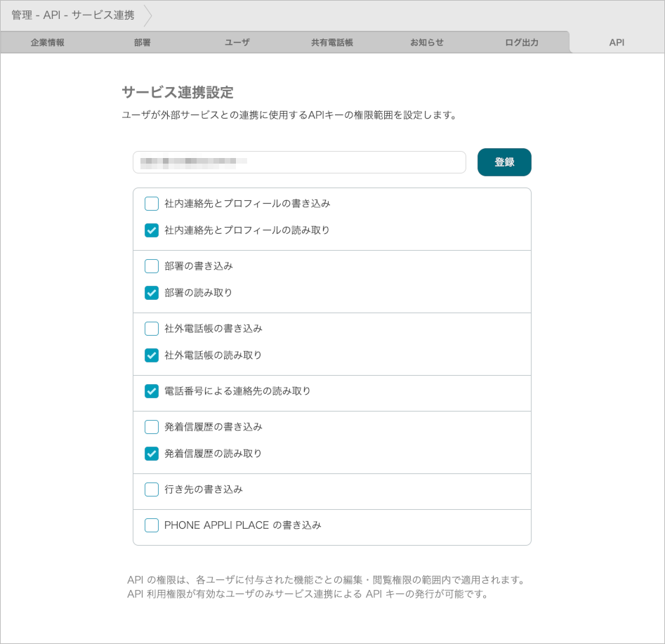Screen dimensions: 665x644
Task: Focus the blurred API key input field
Action: [x=299, y=162]
